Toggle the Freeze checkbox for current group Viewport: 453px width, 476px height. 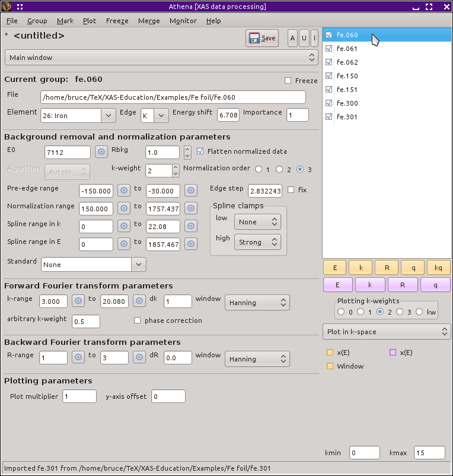288,81
